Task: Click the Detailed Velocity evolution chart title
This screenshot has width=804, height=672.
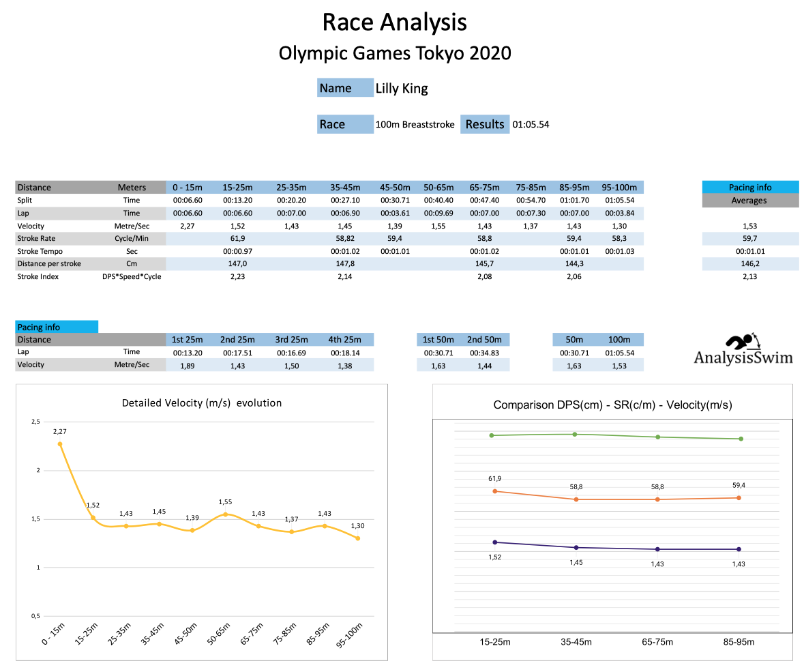Action: coord(201,403)
